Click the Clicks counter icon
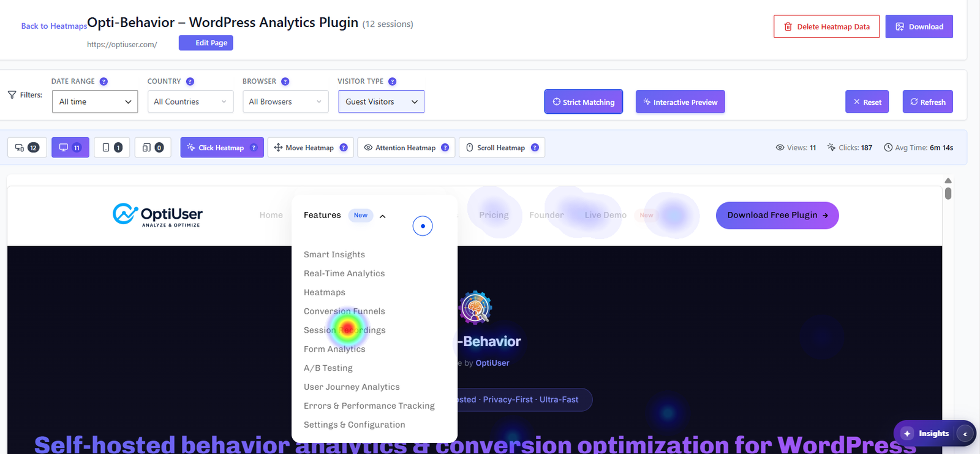The width and height of the screenshot is (980, 454). 831,148
